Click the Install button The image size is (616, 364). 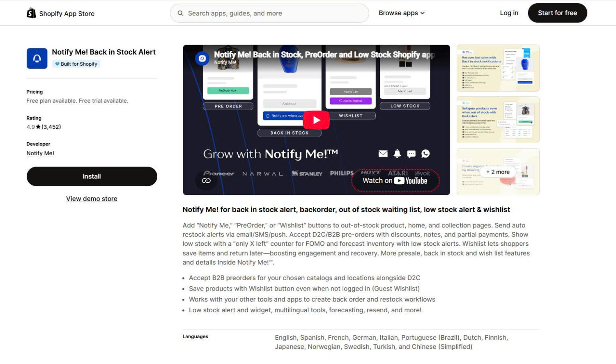tap(92, 176)
